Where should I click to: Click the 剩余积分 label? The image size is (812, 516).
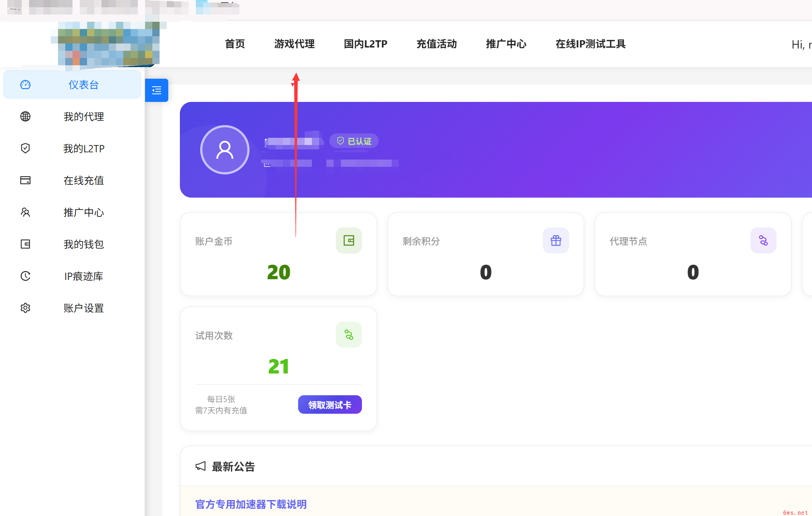coord(421,241)
